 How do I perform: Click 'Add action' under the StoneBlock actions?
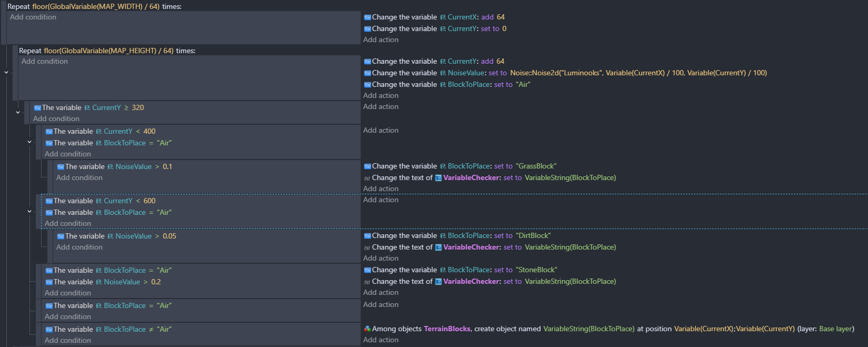point(381,293)
